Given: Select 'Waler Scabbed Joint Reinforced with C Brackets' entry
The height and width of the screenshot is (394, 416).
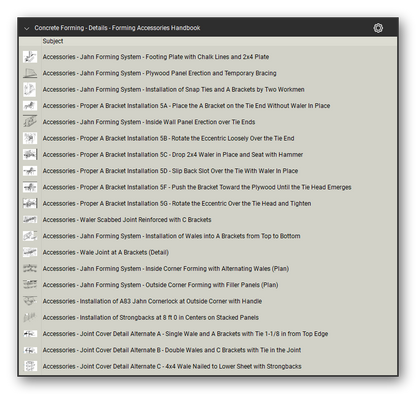Looking at the screenshot, I should click(127, 220).
